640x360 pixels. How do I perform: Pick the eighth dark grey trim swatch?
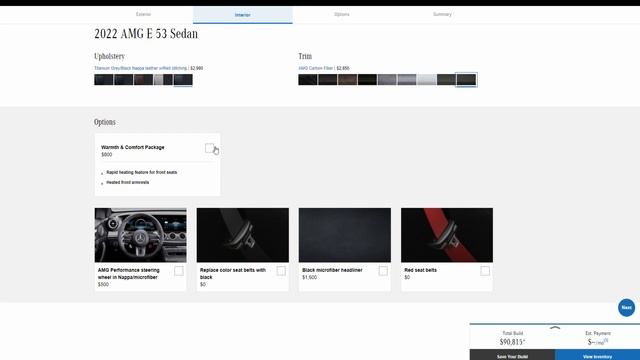447,80
